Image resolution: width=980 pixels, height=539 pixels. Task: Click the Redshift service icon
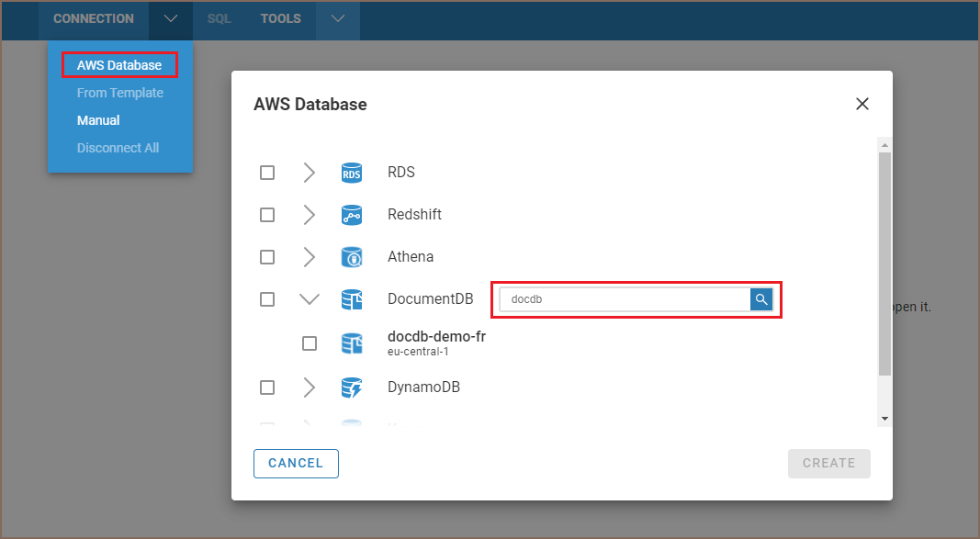tap(351, 215)
